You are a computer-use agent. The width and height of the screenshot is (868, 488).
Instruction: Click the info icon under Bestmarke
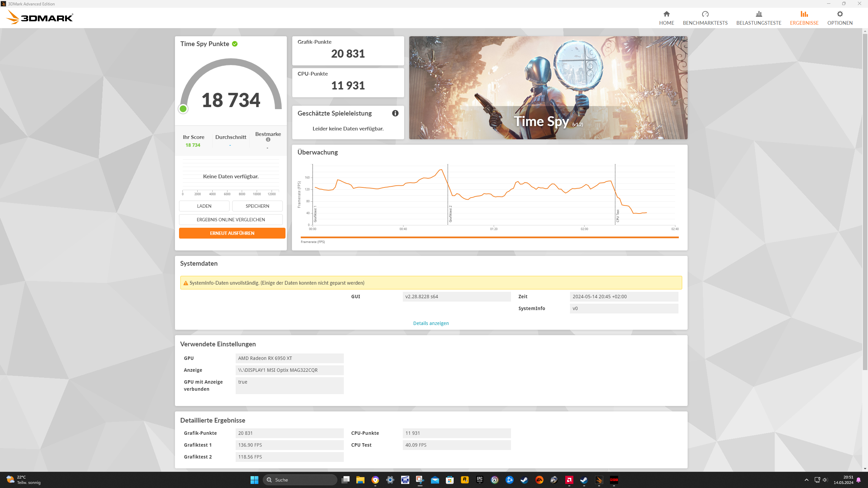(268, 140)
